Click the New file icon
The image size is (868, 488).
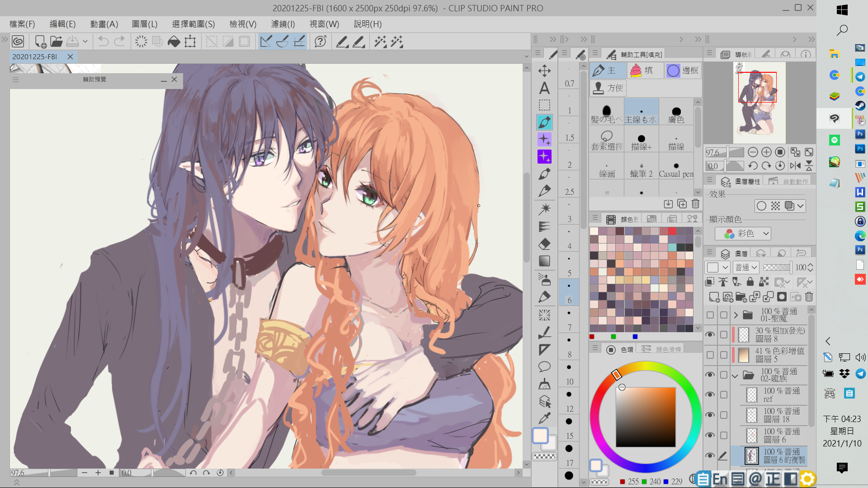point(40,42)
